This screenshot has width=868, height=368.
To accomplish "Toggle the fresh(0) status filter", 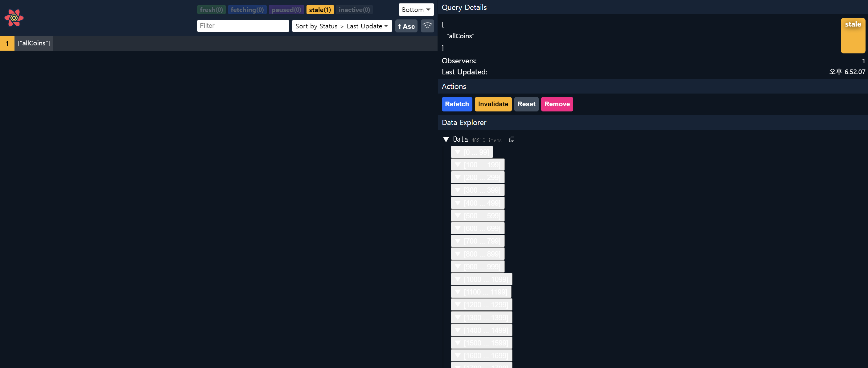I will [x=211, y=10].
